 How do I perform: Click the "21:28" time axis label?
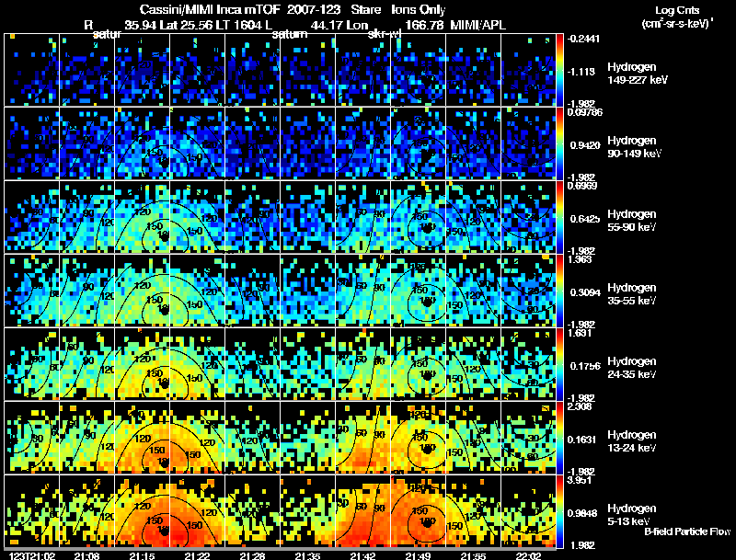(x=252, y=555)
